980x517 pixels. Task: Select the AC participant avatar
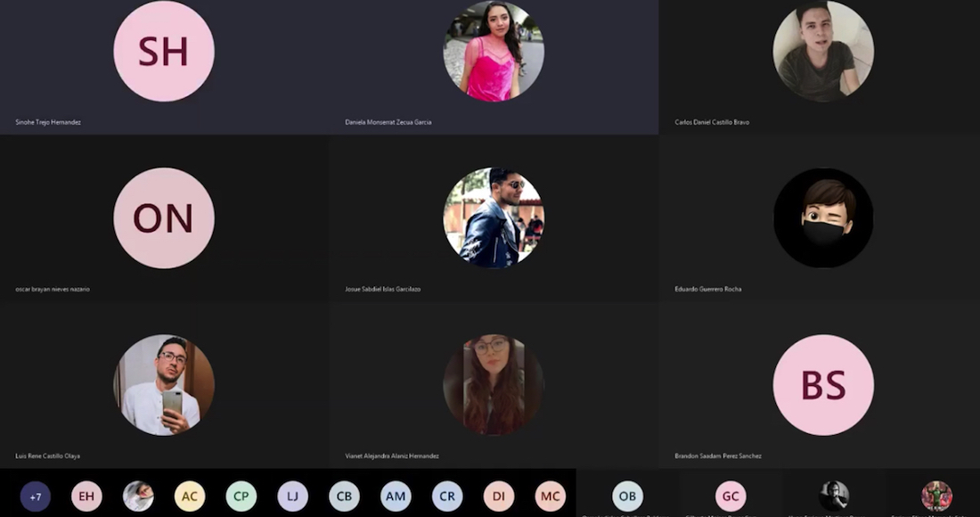click(190, 496)
